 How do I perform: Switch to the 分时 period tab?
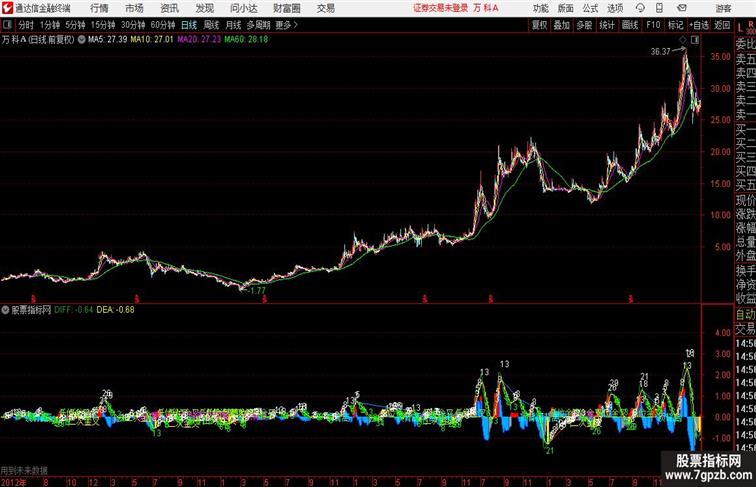click(26, 25)
